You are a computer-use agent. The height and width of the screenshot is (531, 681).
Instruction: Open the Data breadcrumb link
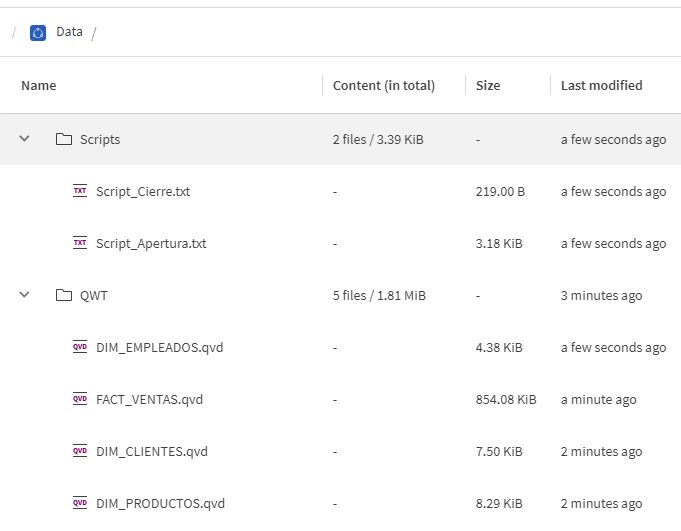[x=69, y=32]
